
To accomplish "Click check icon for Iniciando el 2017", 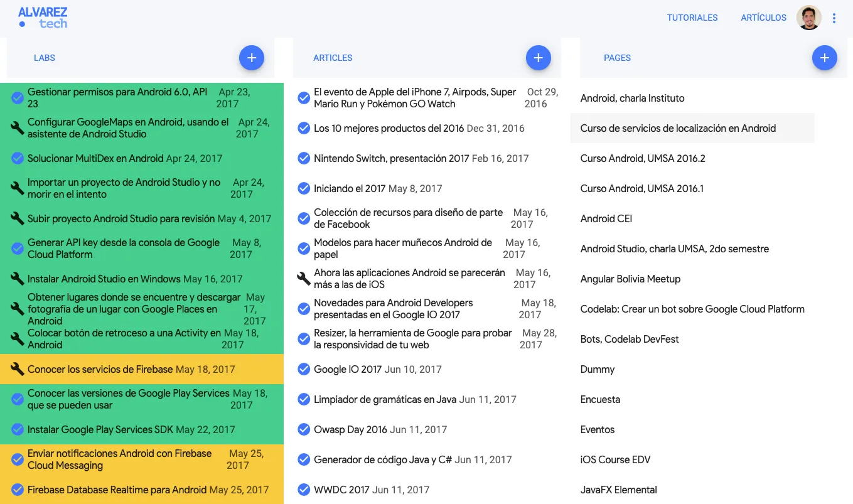I will 304,188.
